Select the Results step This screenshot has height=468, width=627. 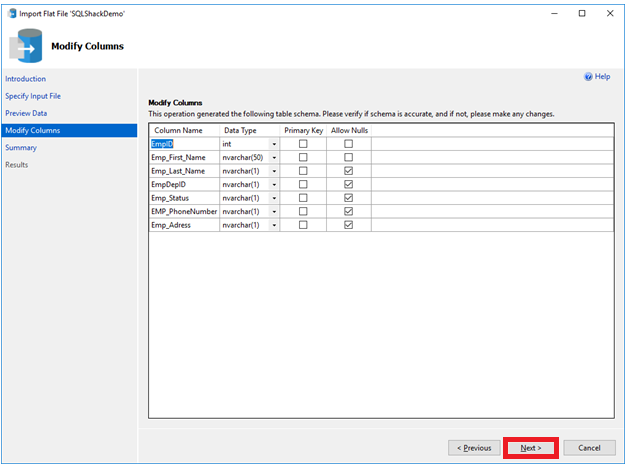pyautogui.click(x=16, y=165)
